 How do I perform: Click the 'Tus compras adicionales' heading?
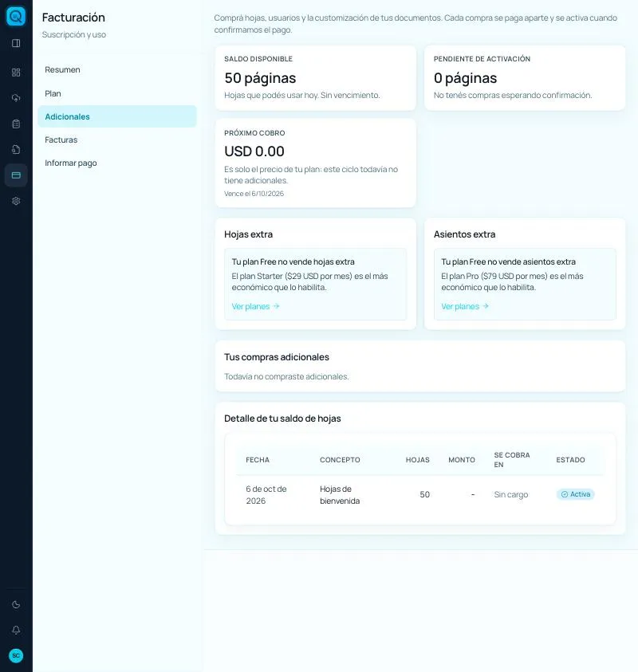point(277,357)
